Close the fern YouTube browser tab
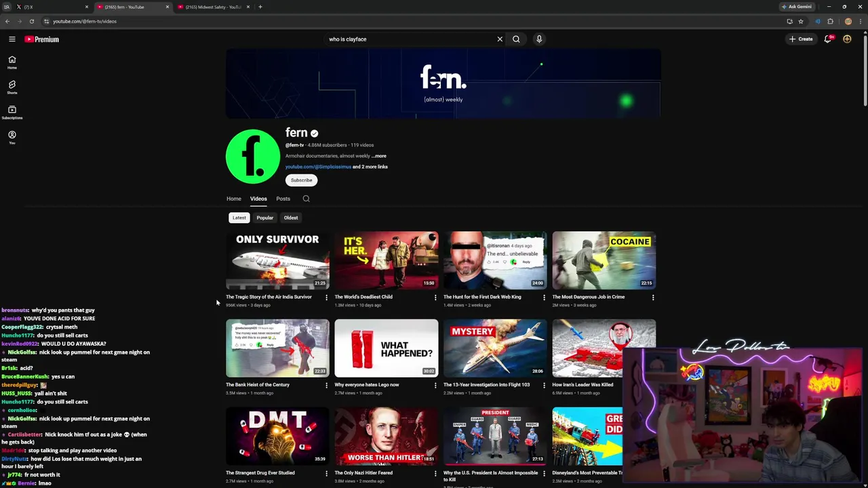This screenshot has height=488, width=868. (167, 7)
